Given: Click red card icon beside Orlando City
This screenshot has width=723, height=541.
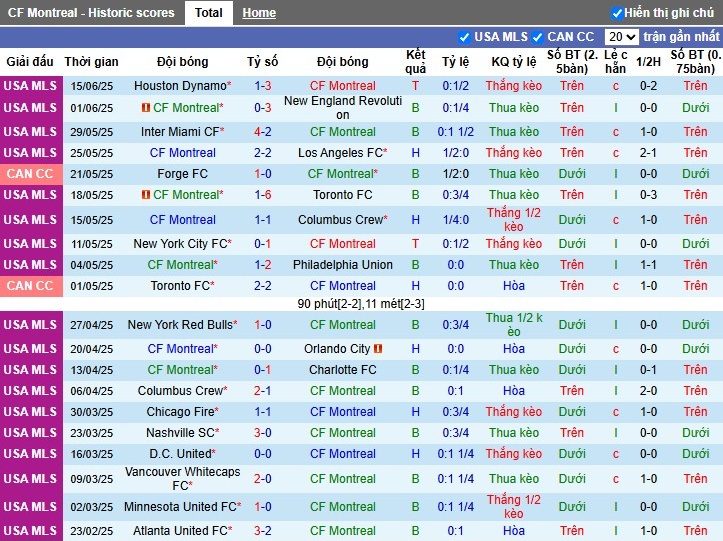Looking at the screenshot, I should point(378,349).
